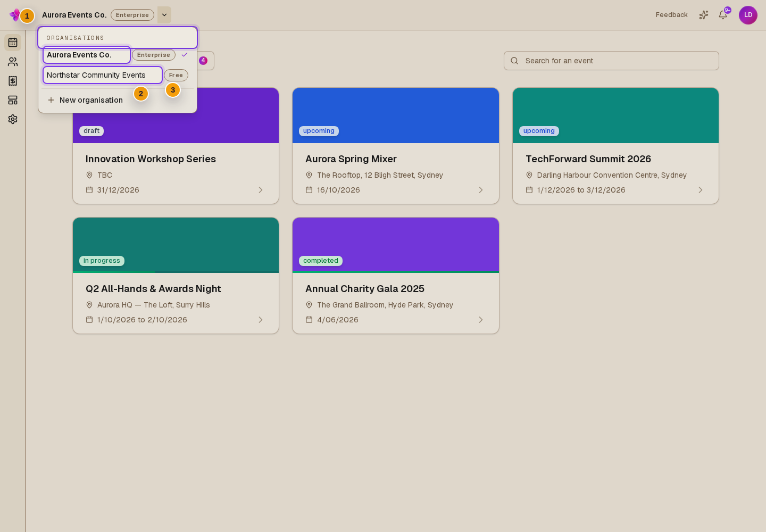
Task: Open the notifications bell
Action: click(x=723, y=15)
